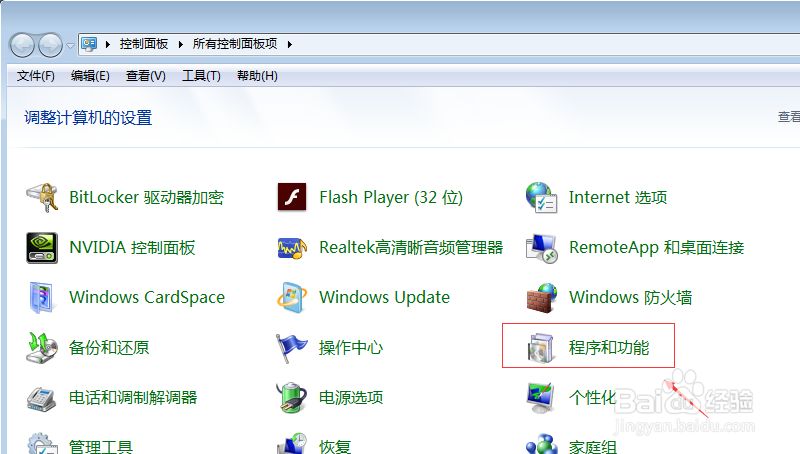Click the Realtek audio manager icon

pyautogui.click(x=292, y=248)
